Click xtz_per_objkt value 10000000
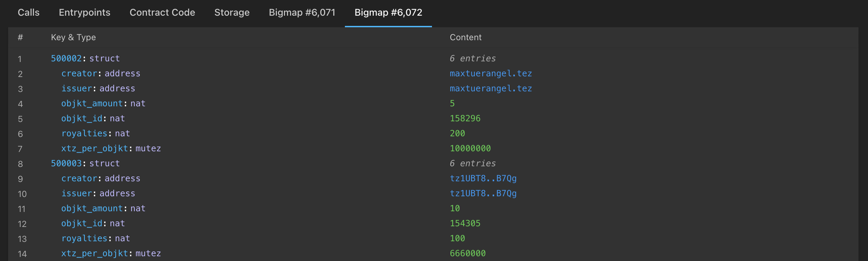 (470, 149)
